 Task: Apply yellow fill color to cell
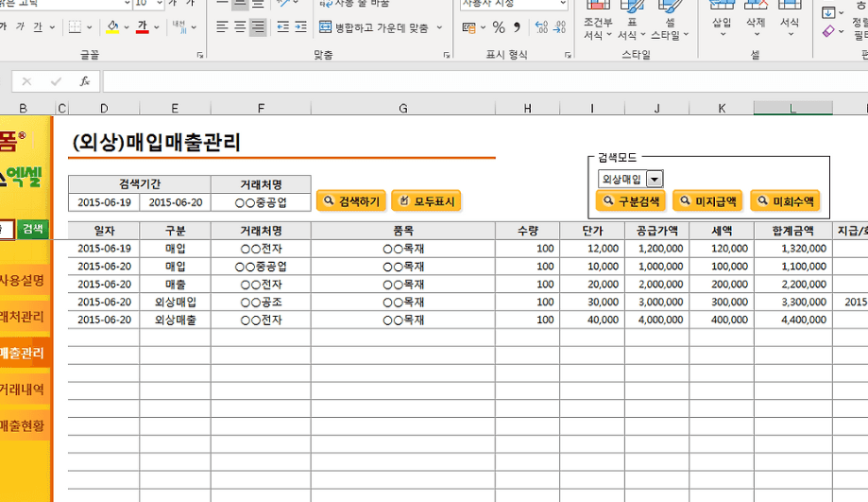(113, 26)
